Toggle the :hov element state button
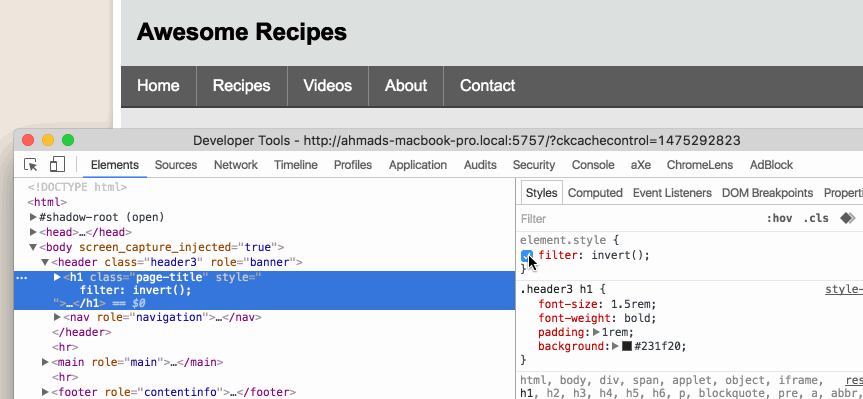The image size is (863, 399). coord(779,218)
